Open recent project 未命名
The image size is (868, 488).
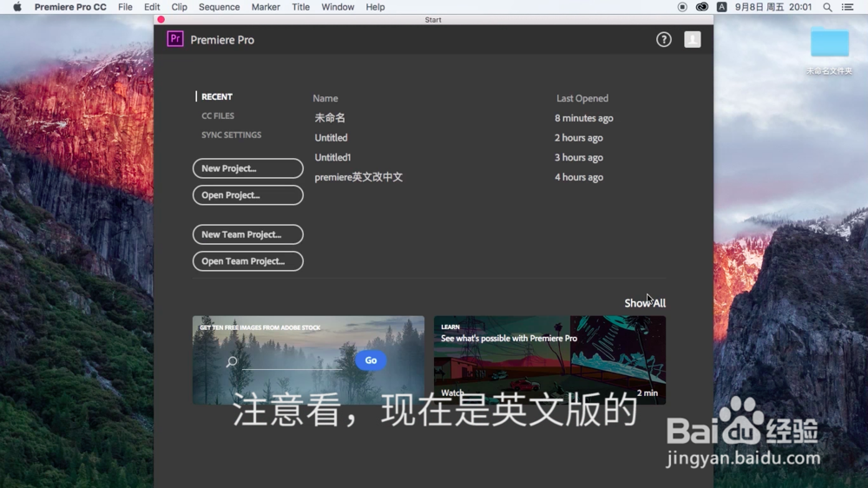pos(330,118)
